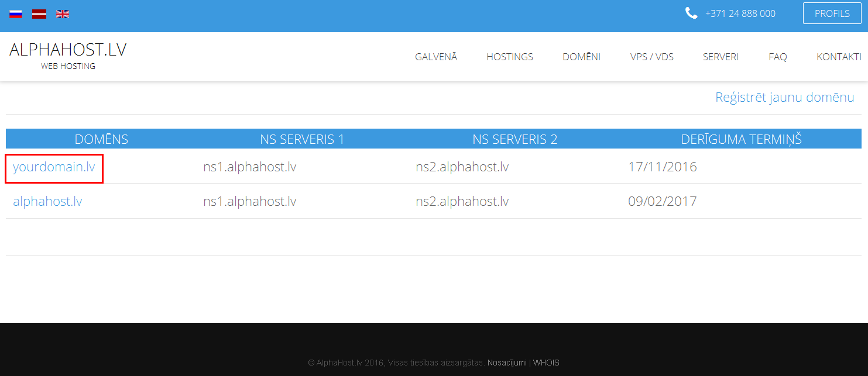The width and height of the screenshot is (868, 376).
Task: Open the Nosacījumi footer link
Action: click(507, 363)
